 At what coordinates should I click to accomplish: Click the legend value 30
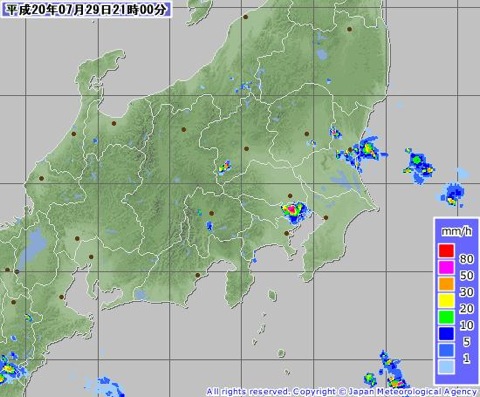click(466, 292)
